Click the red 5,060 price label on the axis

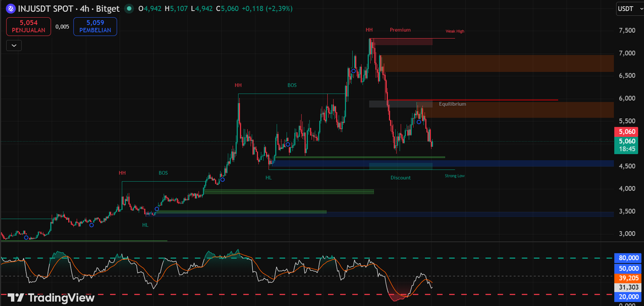click(626, 132)
